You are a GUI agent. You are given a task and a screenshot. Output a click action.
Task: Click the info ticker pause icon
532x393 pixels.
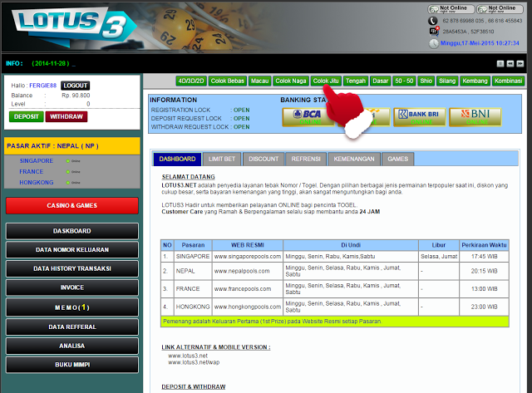(500, 63)
